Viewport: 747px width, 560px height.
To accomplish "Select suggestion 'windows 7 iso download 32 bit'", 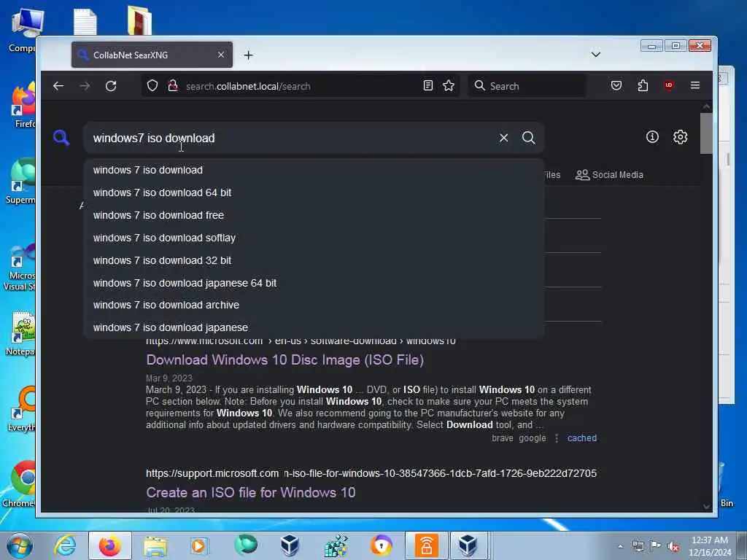I will coord(314,260).
